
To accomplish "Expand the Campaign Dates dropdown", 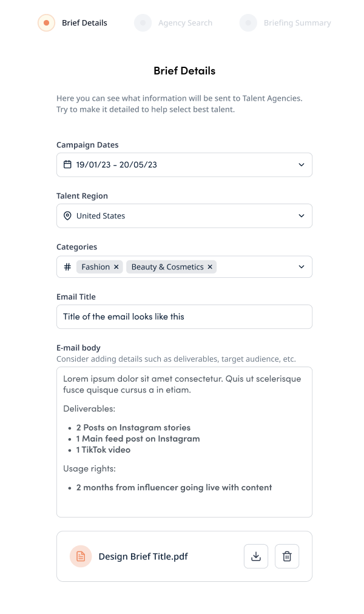I will [x=302, y=164].
